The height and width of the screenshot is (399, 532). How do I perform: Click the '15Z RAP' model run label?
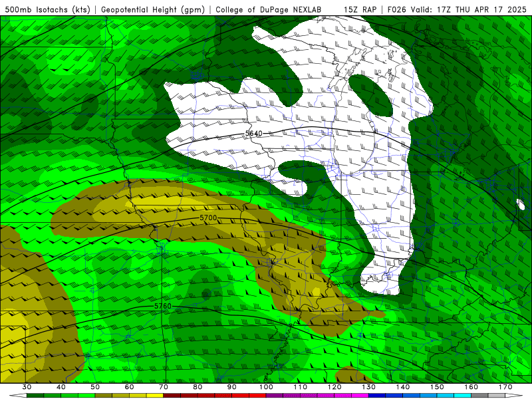pyautogui.click(x=360, y=9)
